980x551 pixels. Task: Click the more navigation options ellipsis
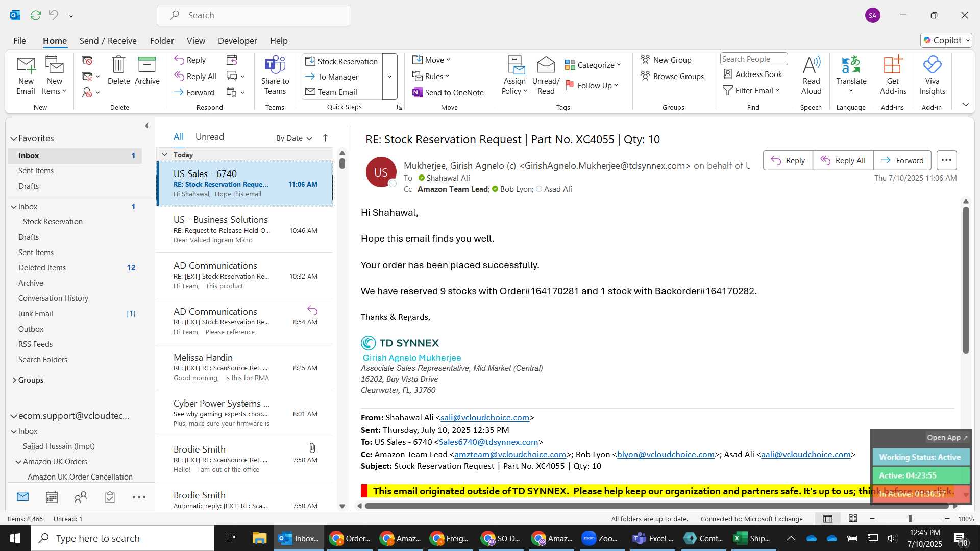point(139,497)
